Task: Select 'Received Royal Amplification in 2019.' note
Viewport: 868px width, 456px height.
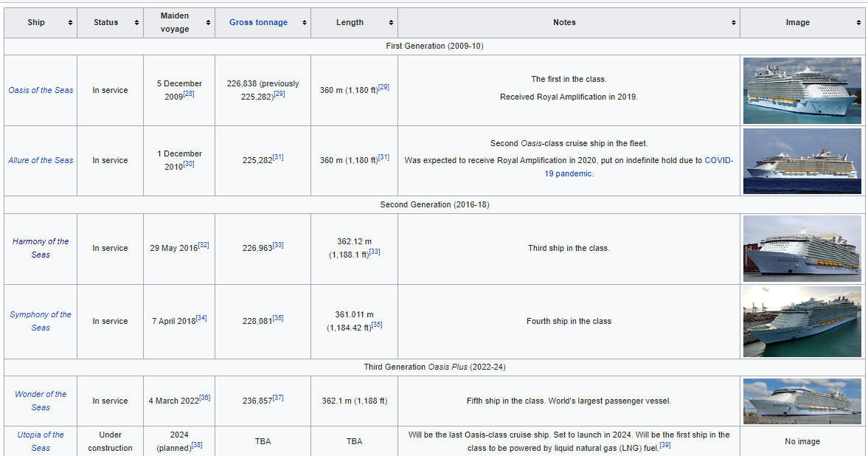Action: pos(569,97)
